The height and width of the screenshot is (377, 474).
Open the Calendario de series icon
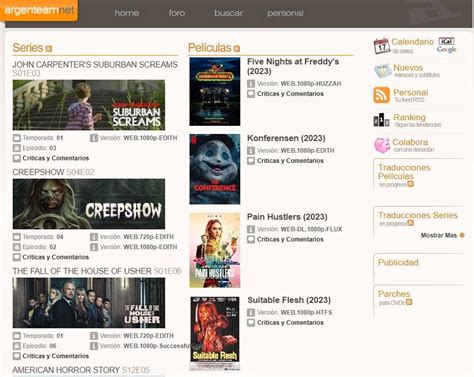click(x=381, y=46)
